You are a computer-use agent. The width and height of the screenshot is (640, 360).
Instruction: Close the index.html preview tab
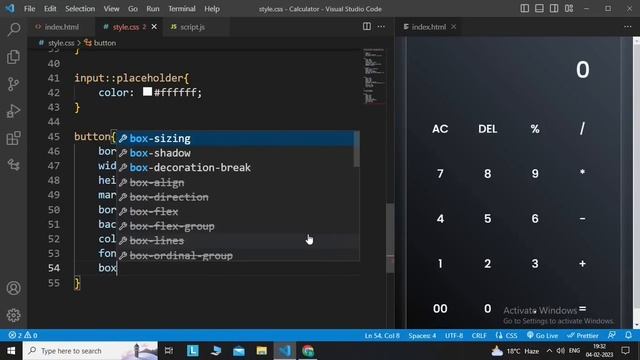453,27
